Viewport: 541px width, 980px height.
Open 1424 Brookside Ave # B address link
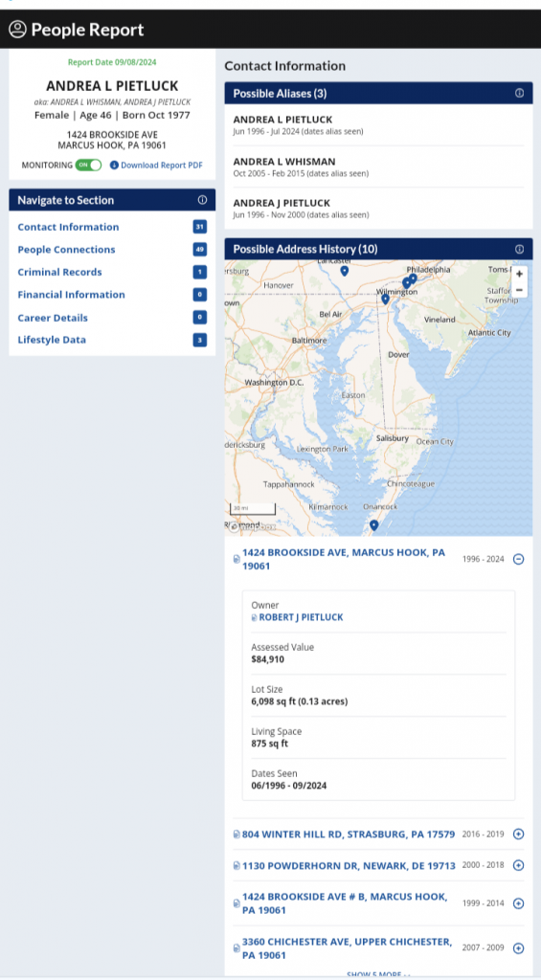tap(345, 903)
